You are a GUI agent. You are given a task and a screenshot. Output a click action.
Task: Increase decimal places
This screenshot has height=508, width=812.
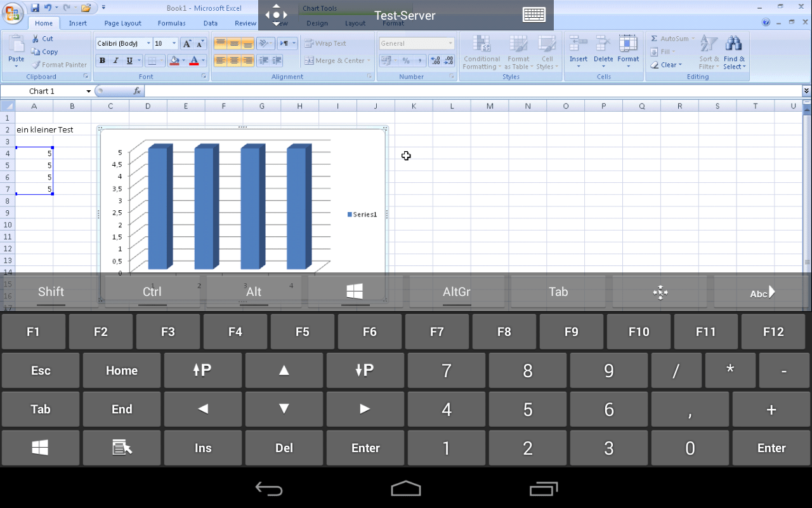(x=435, y=61)
